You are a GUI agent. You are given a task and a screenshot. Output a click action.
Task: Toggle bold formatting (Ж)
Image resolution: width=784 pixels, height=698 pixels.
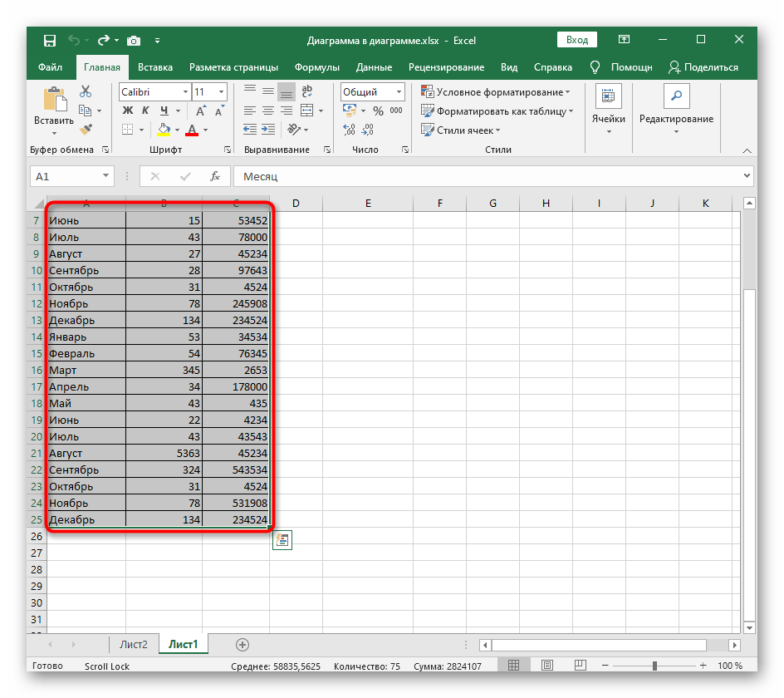coord(126,111)
